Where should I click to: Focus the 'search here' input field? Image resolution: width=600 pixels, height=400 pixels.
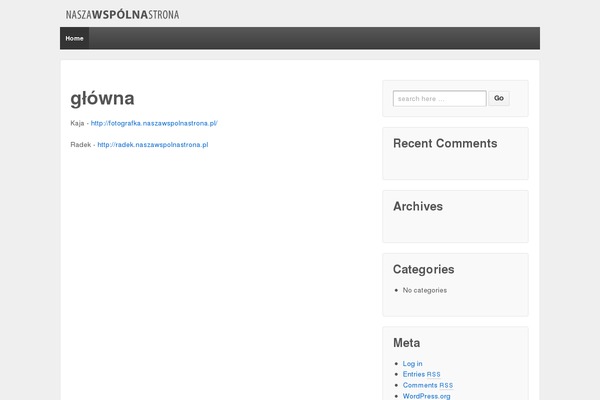pyautogui.click(x=439, y=98)
